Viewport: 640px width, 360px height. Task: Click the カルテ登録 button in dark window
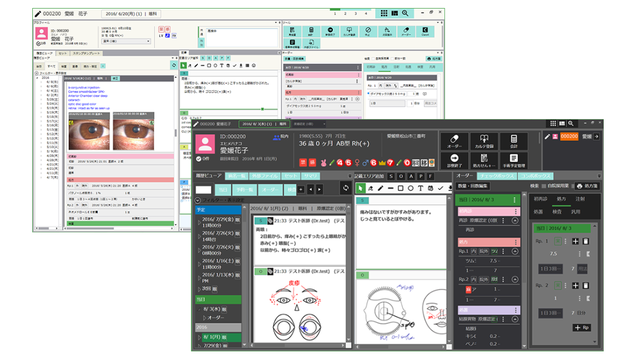pos(484,141)
